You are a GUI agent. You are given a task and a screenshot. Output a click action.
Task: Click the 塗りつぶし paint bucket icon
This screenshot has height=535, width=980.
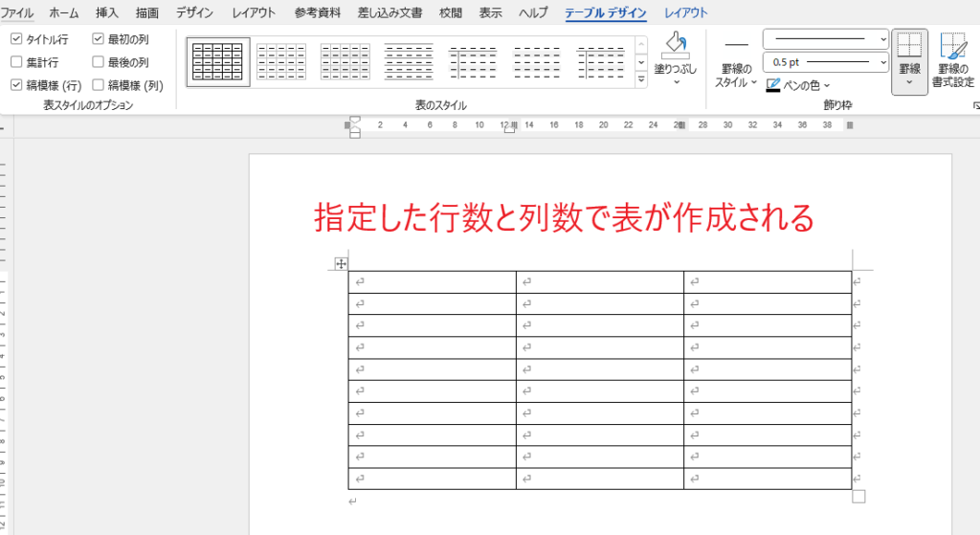676,45
